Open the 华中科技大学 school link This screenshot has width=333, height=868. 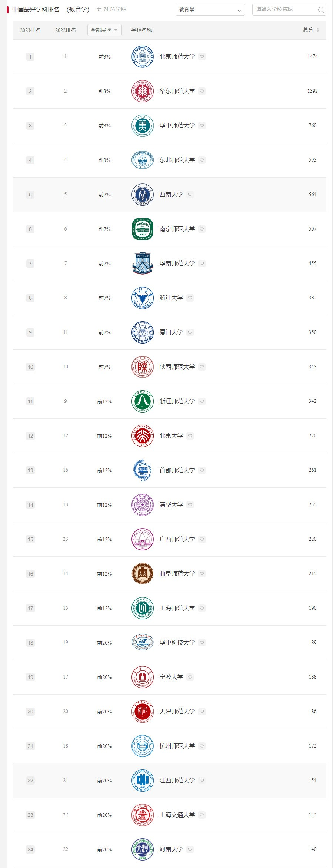pyautogui.click(x=177, y=643)
